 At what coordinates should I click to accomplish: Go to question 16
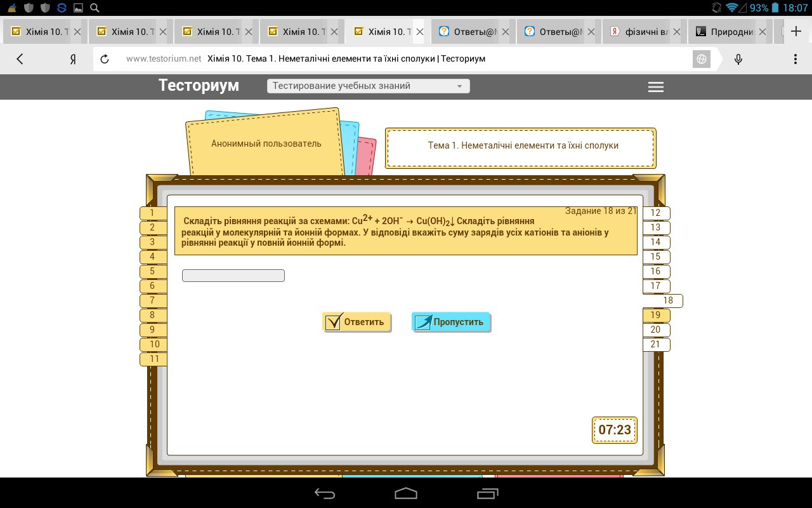coord(656,271)
